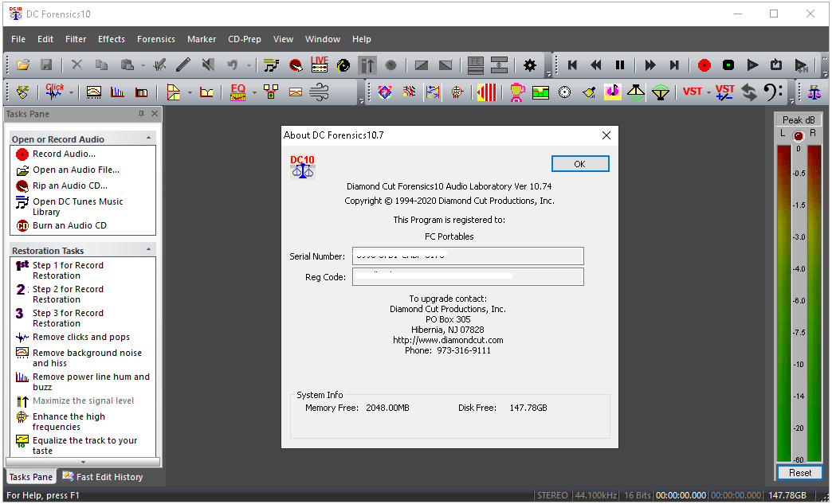Toggle looped play button
The width and height of the screenshot is (832, 504).
coord(775,65)
